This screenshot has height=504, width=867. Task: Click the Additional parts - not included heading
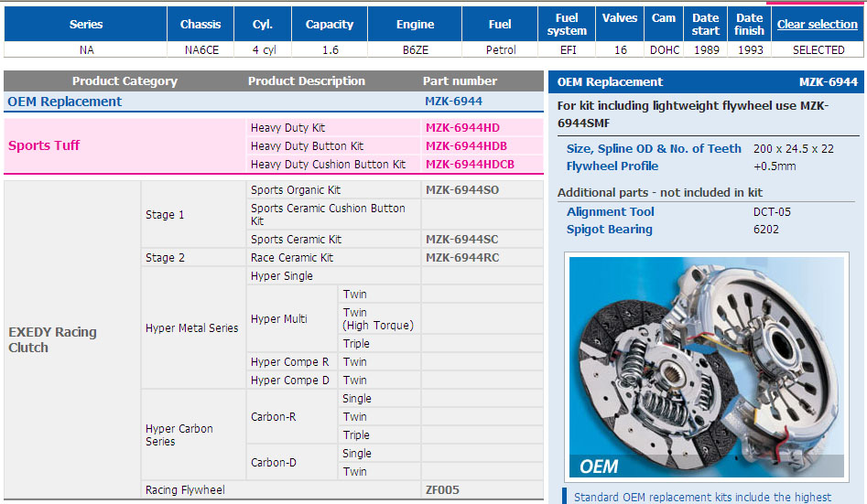[660, 192]
